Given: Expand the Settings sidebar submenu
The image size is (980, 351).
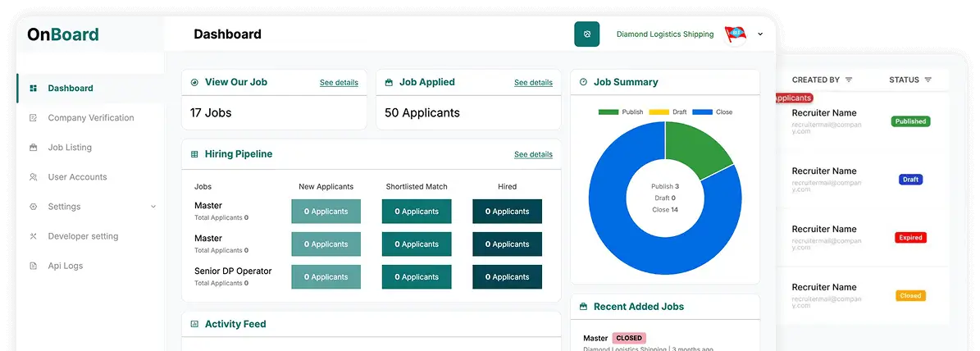Looking at the screenshot, I should tap(153, 207).
